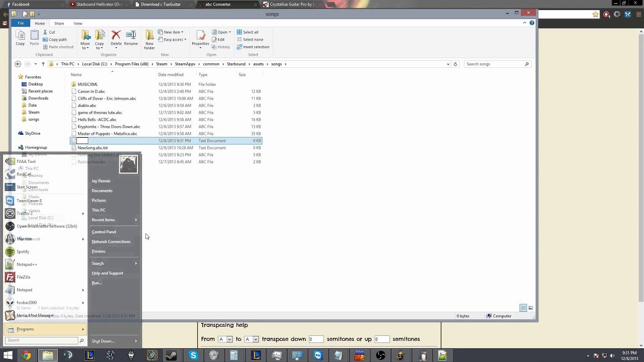Screen dimensions: 644x362
Task: Click Shut Down... button
Action: [x=103, y=341]
